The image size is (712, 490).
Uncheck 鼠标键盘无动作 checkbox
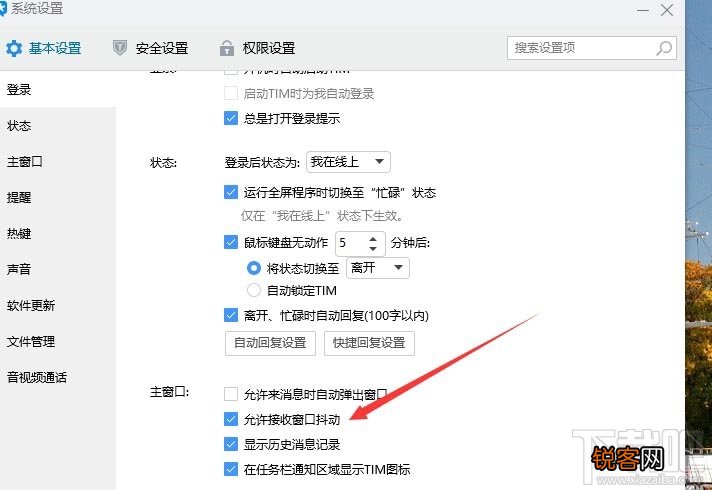tap(231, 242)
